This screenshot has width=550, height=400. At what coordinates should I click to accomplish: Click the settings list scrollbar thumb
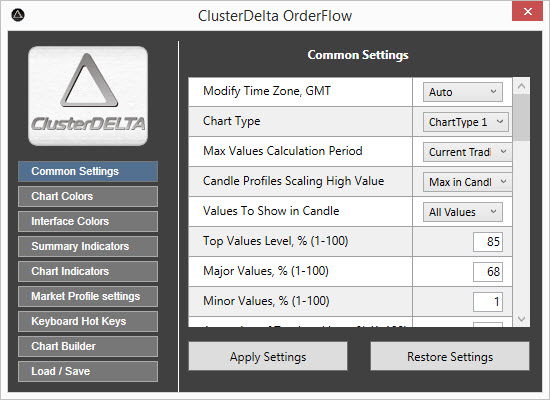521,117
